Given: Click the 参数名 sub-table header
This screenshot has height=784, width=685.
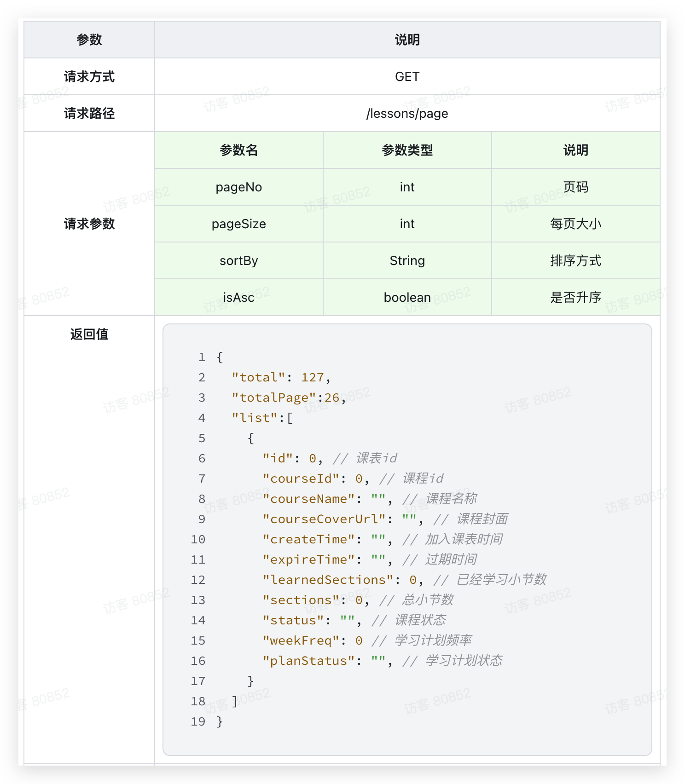Looking at the screenshot, I should 239,150.
